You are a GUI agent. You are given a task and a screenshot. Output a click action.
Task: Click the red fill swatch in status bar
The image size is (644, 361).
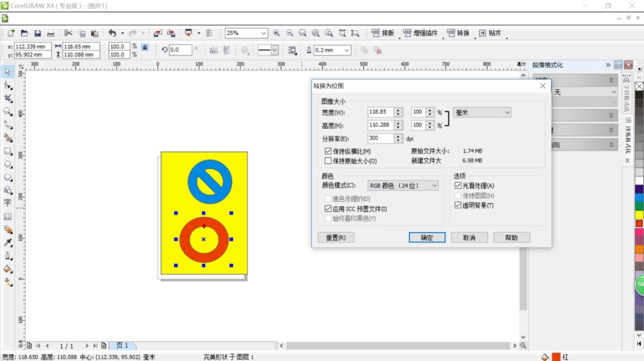pyautogui.click(x=557, y=356)
